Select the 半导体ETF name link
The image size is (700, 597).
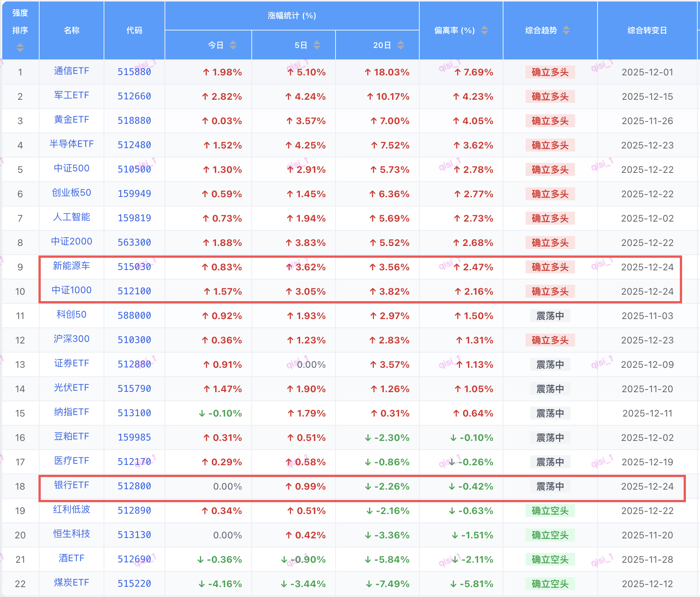coord(72,144)
